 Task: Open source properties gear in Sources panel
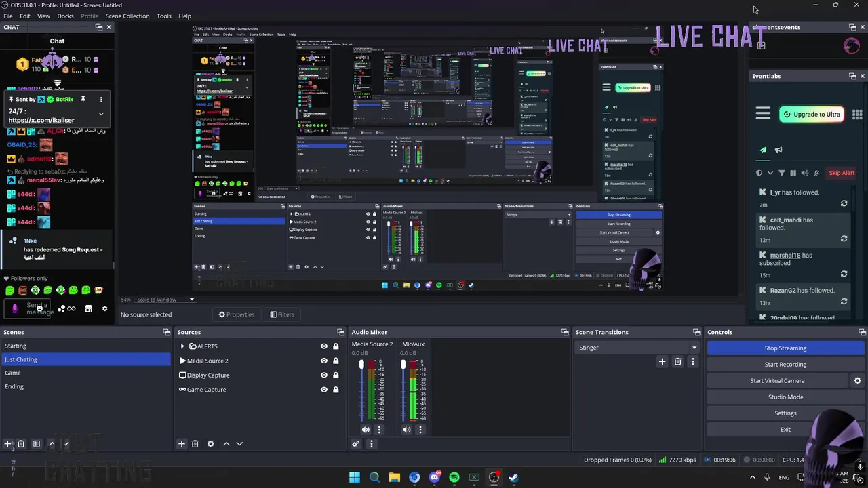coord(210,444)
